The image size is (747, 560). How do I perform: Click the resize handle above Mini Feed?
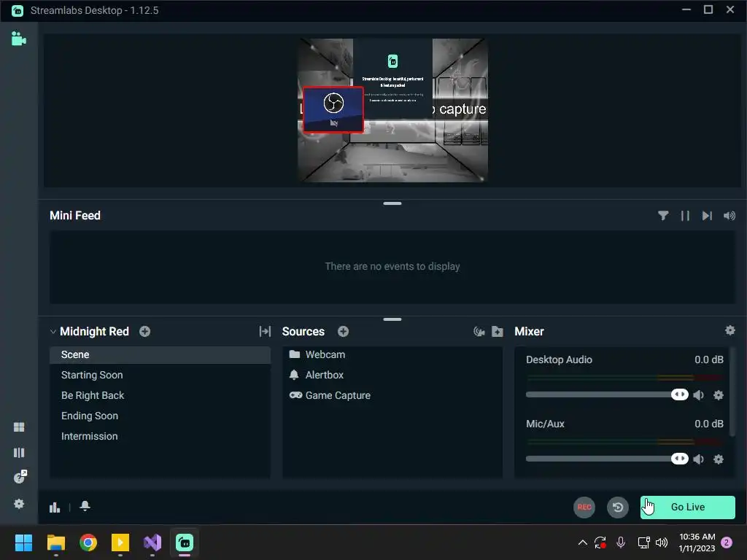click(x=392, y=203)
